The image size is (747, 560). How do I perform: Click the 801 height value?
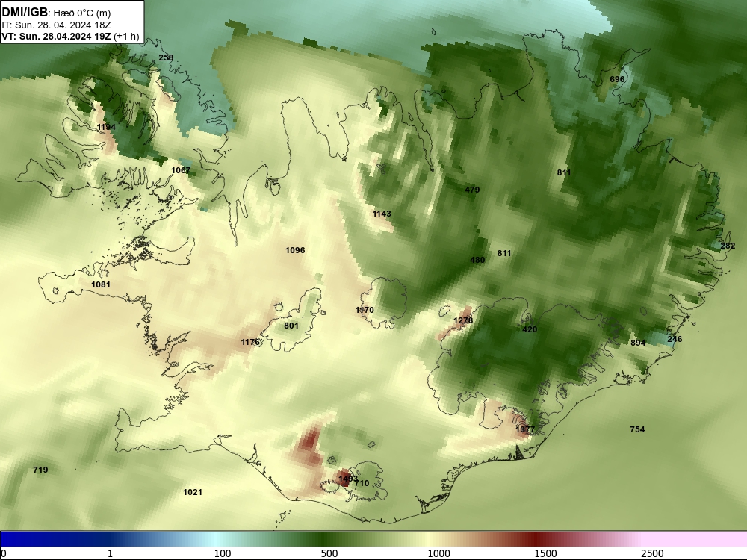[291, 326]
